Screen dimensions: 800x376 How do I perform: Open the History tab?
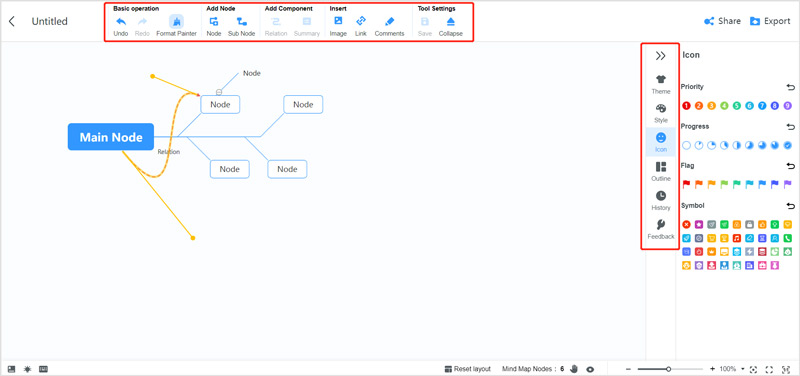[661, 200]
